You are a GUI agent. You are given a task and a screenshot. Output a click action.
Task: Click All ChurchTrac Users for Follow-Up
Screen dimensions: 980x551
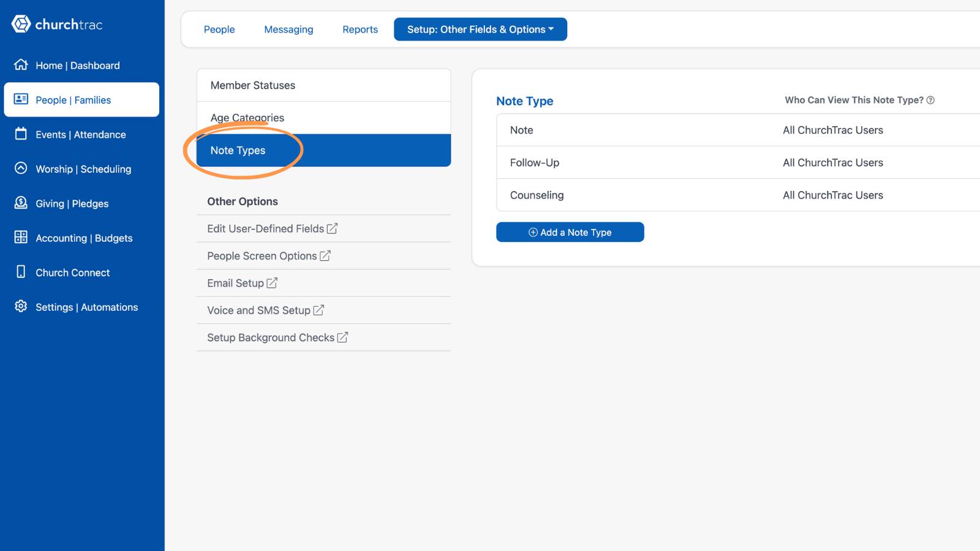pos(833,163)
